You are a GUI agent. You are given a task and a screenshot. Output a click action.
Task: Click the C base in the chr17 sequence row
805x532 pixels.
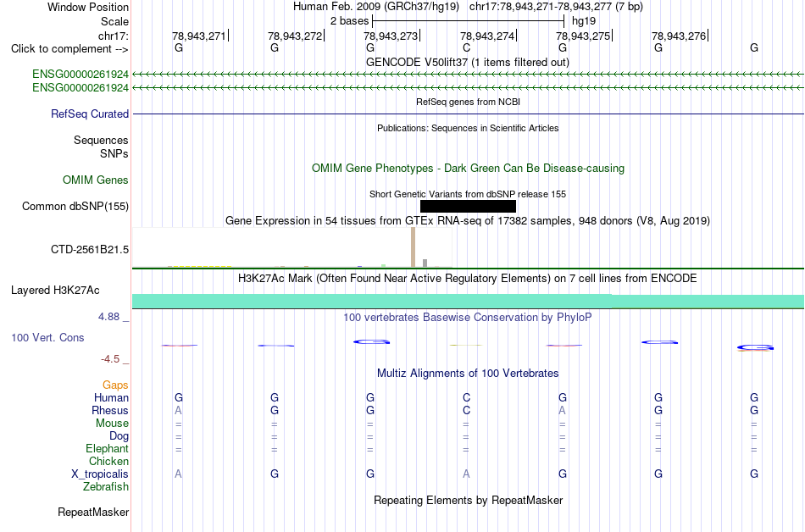[466, 47]
